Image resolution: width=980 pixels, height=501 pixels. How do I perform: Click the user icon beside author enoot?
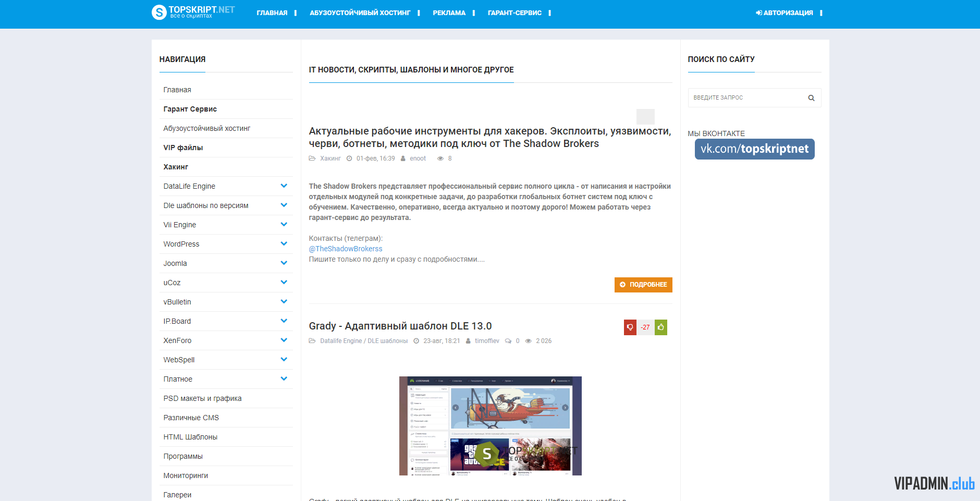point(403,158)
